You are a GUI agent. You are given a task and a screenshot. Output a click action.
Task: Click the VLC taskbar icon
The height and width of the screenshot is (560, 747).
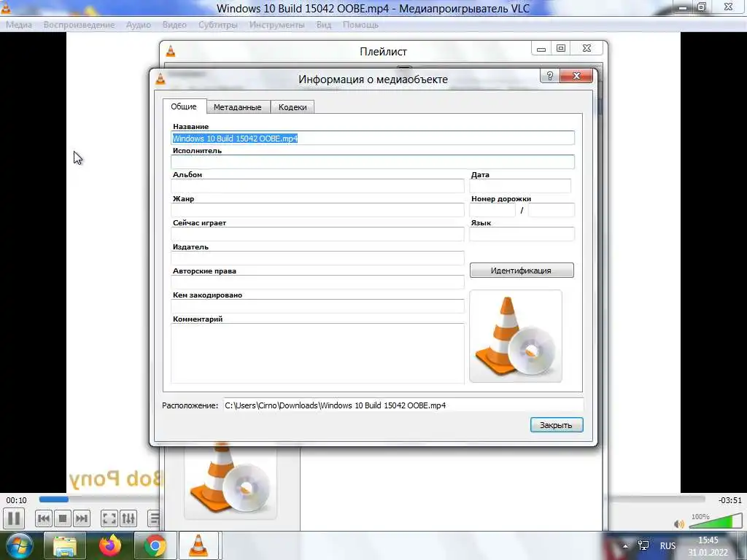pos(198,545)
